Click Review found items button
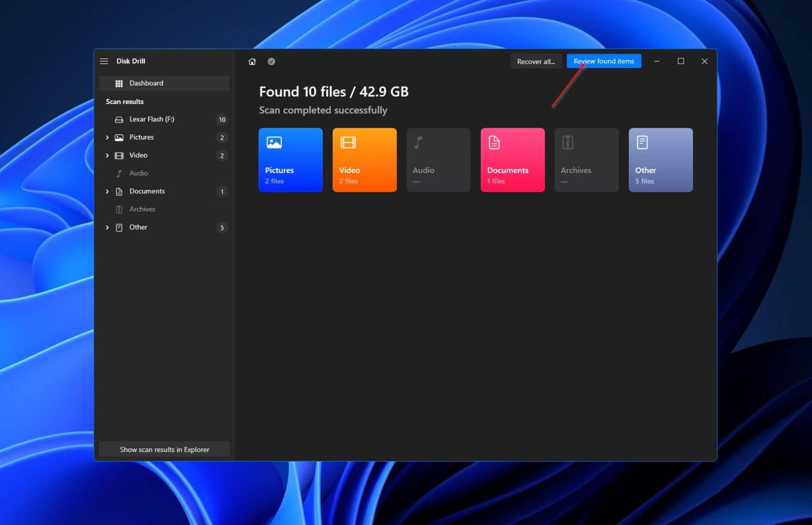 coord(603,61)
